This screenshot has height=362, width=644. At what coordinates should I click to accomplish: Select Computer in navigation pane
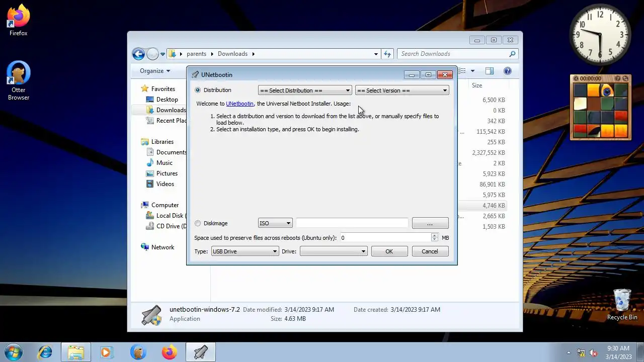click(x=165, y=205)
